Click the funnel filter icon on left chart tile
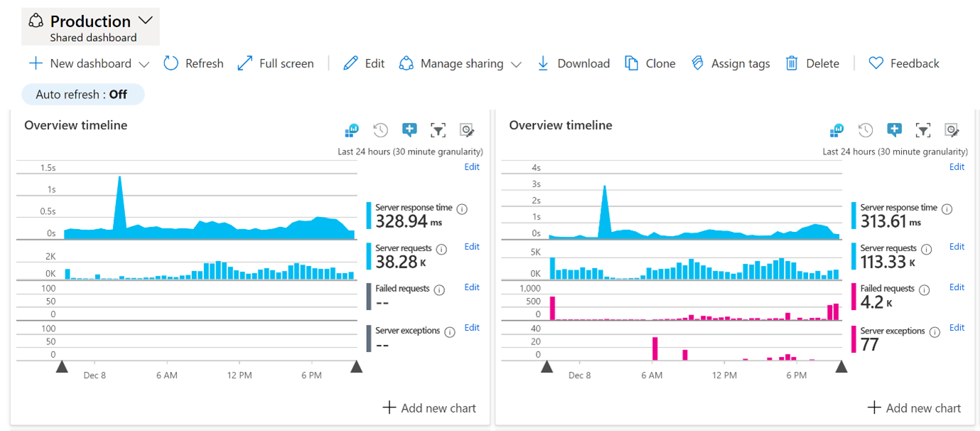 [438, 129]
